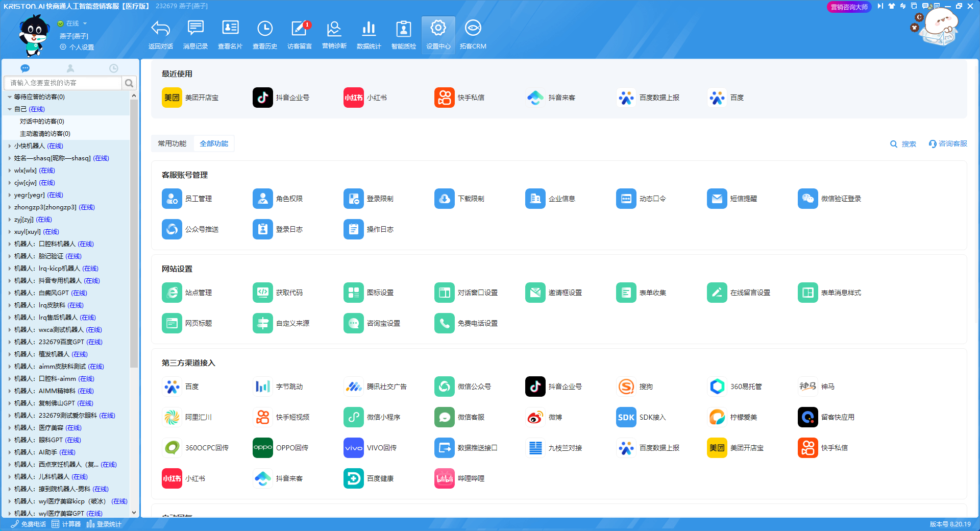Open 动态口令 settings
This screenshot has width=980, height=531.
(641, 199)
